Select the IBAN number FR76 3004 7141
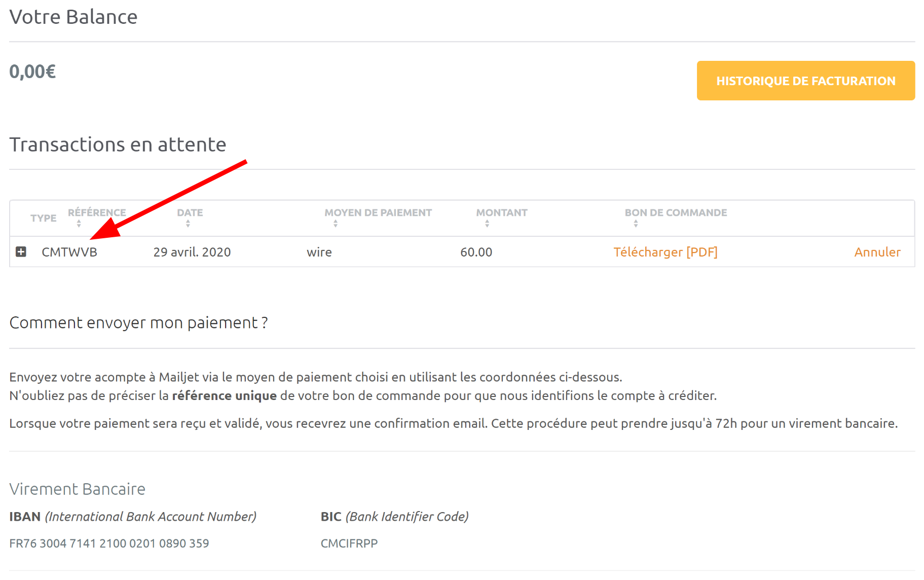Screen dimensions: 924x580 [x=109, y=543]
